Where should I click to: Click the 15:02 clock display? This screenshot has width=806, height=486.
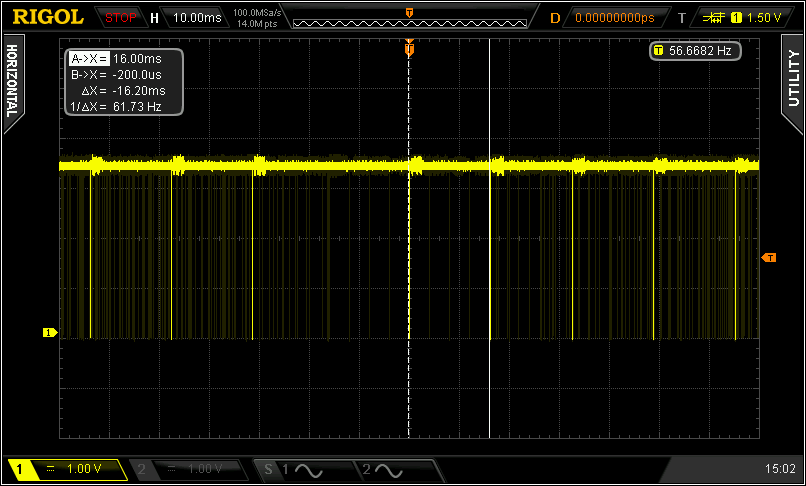[x=780, y=469]
